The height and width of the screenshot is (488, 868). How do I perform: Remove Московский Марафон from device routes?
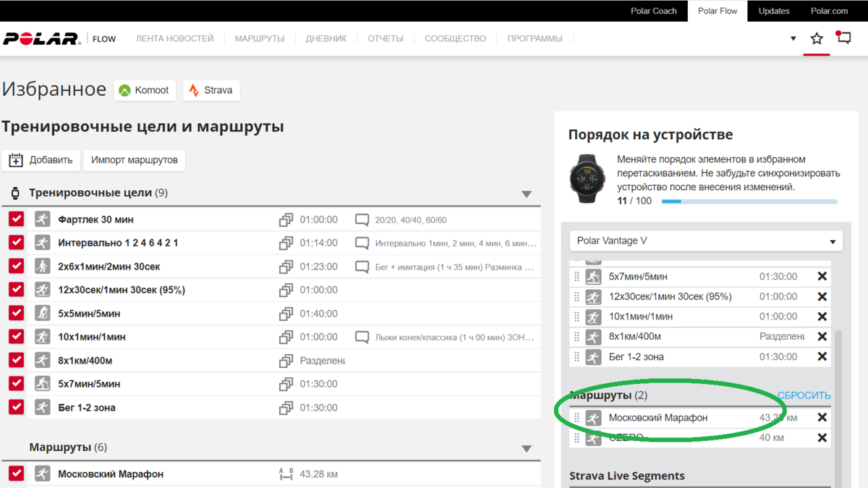click(822, 417)
